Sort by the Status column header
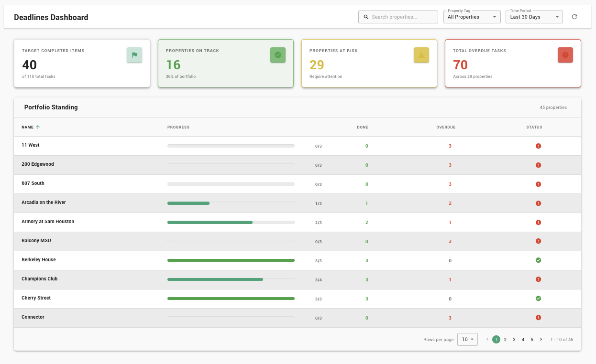The width and height of the screenshot is (596, 364). [x=534, y=127]
